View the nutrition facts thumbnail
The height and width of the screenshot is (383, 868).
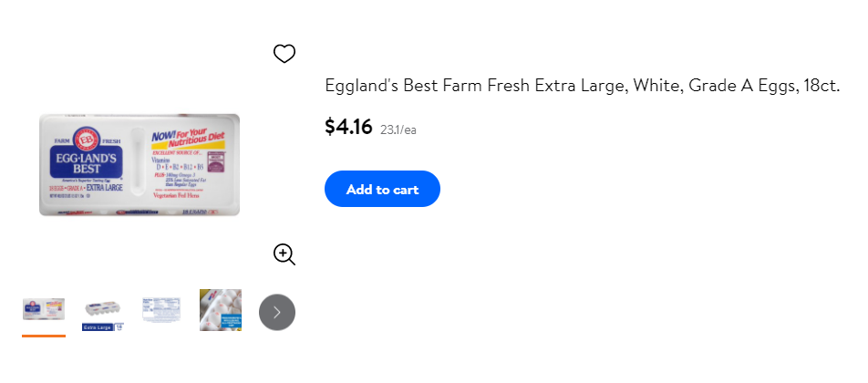161,310
